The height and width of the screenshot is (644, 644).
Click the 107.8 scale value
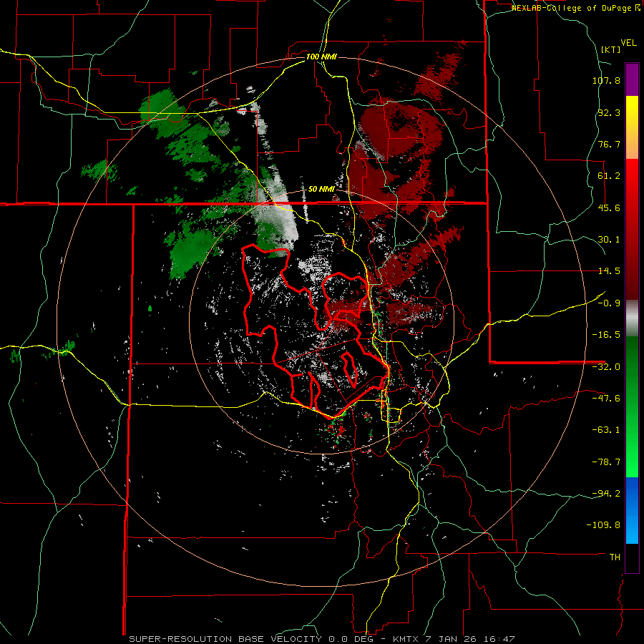606,80
